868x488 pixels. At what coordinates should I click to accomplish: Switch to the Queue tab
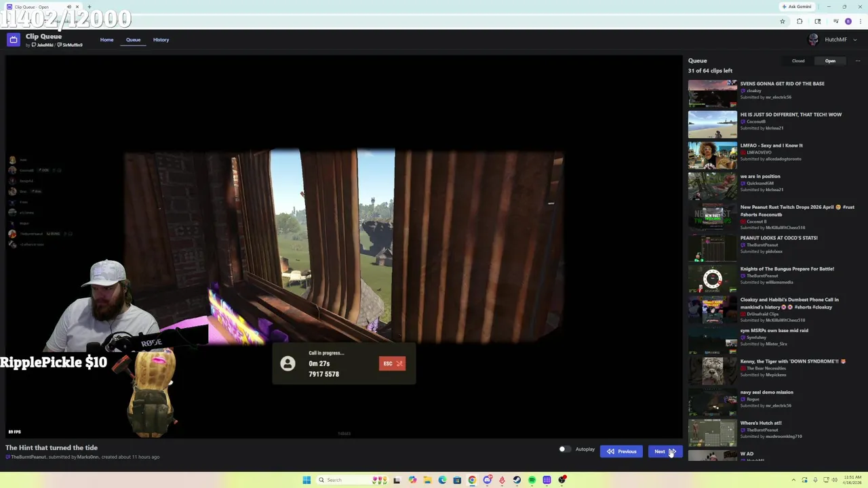click(133, 40)
